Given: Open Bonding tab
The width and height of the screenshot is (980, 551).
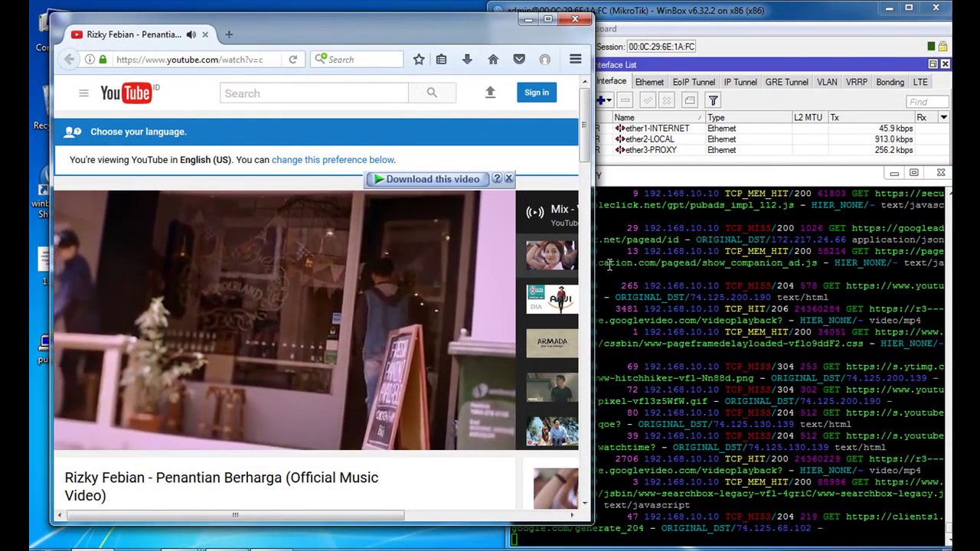Looking at the screenshot, I should click(x=890, y=82).
